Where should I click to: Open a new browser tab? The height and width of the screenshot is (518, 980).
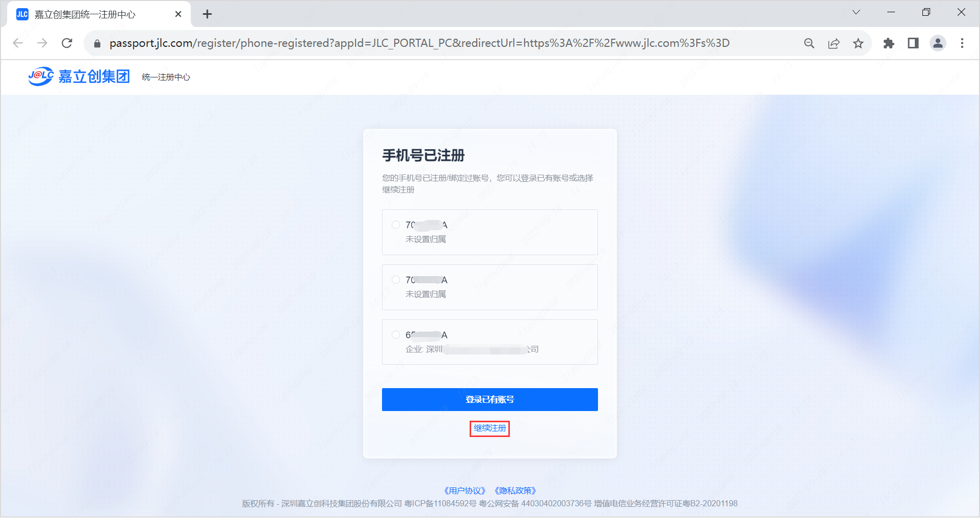coord(207,14)
